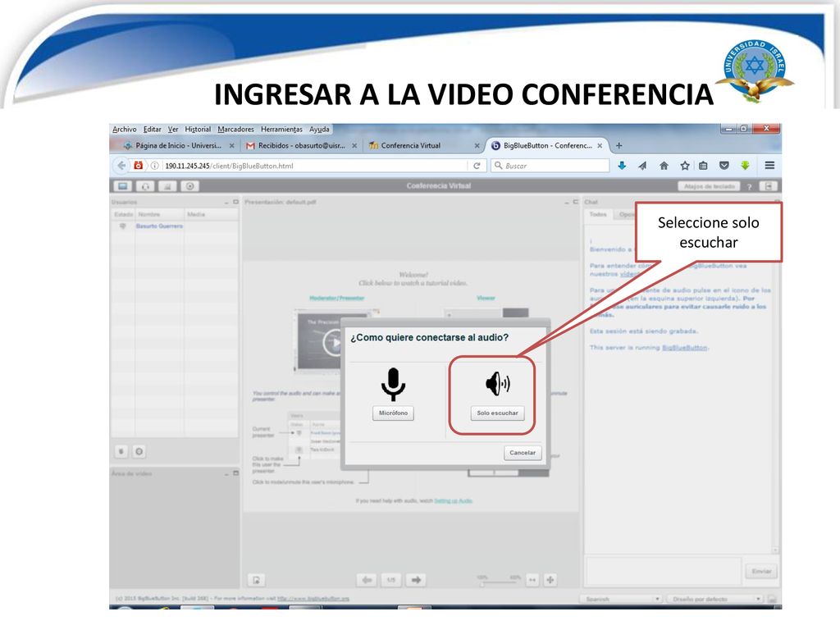Click the paper-plane send icon
This screenshot has width=840, height=630.
click(642, 166)
